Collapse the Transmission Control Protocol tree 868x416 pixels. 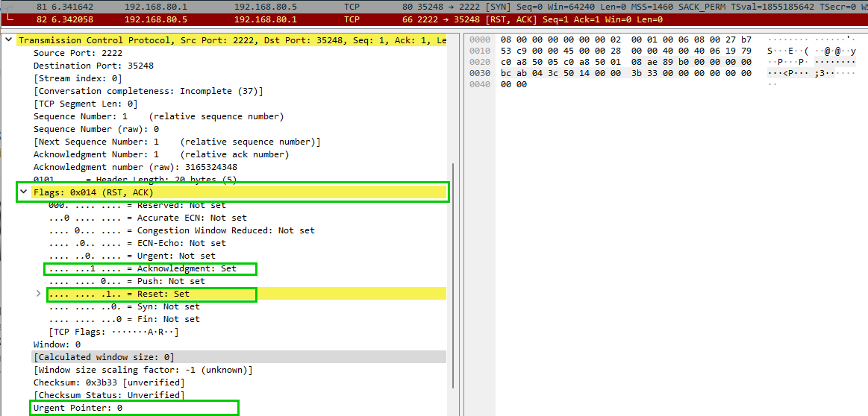(8, 40)
